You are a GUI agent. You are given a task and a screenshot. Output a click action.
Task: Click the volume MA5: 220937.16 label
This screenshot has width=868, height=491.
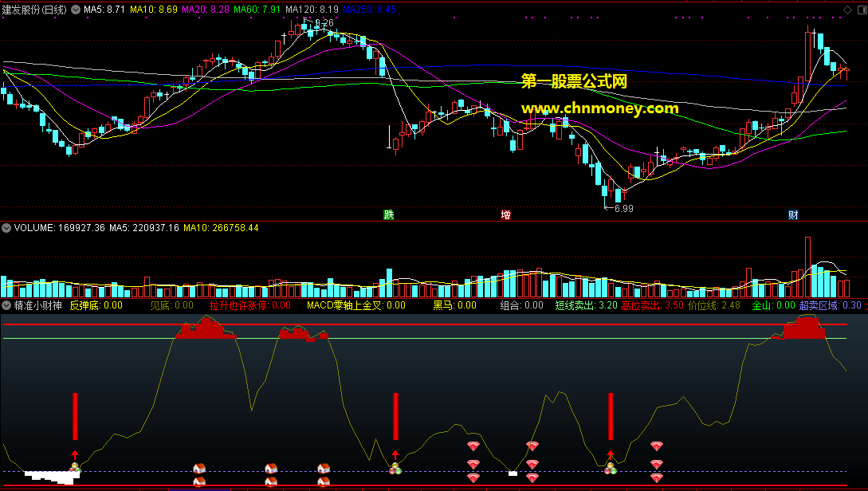pos(144,227)
